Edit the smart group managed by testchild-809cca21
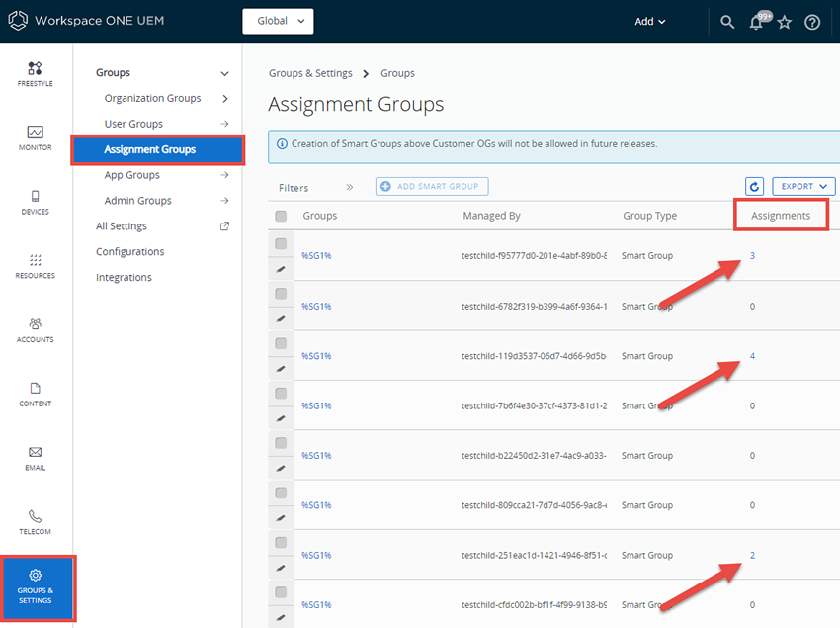This screenshot has height=628, width=840. tap(281, 518)
